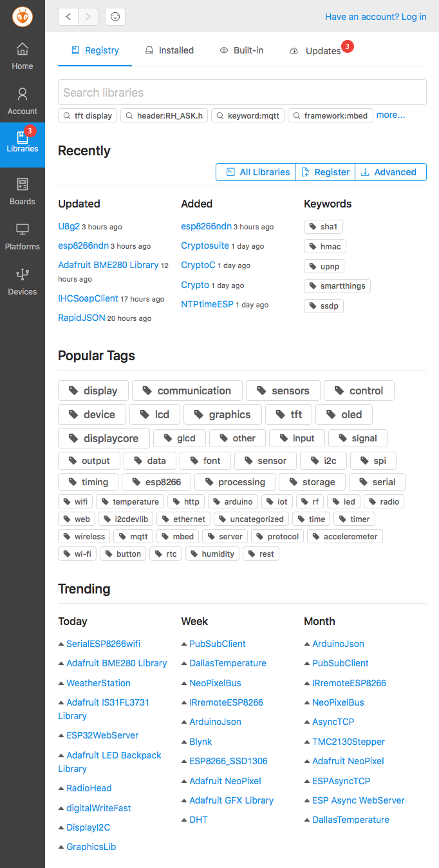
Task: Select the temperature popular tag
Action: (x=129, y=501)
